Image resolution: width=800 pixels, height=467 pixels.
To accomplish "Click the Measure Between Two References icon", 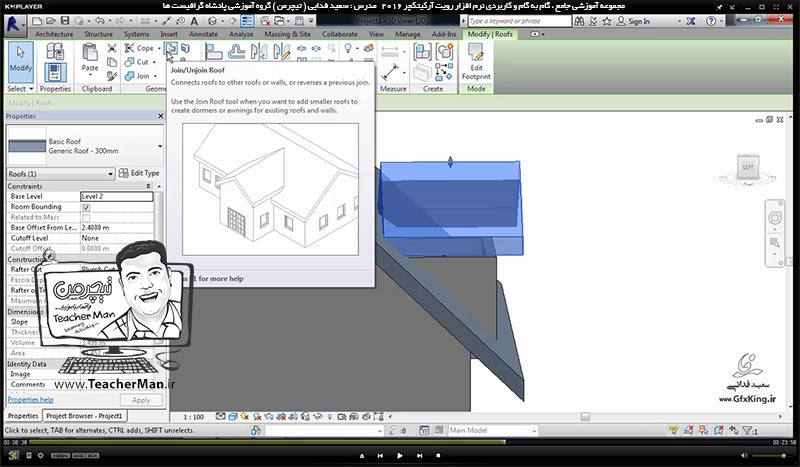I will pos(390,72).
